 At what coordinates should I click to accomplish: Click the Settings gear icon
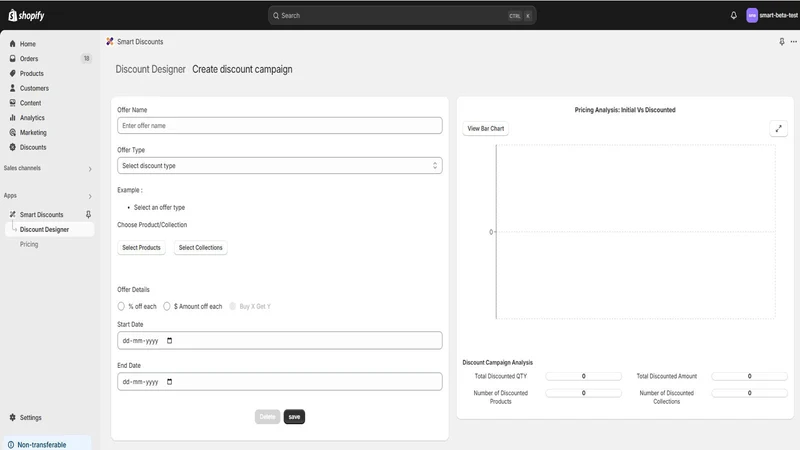[13, 417]
